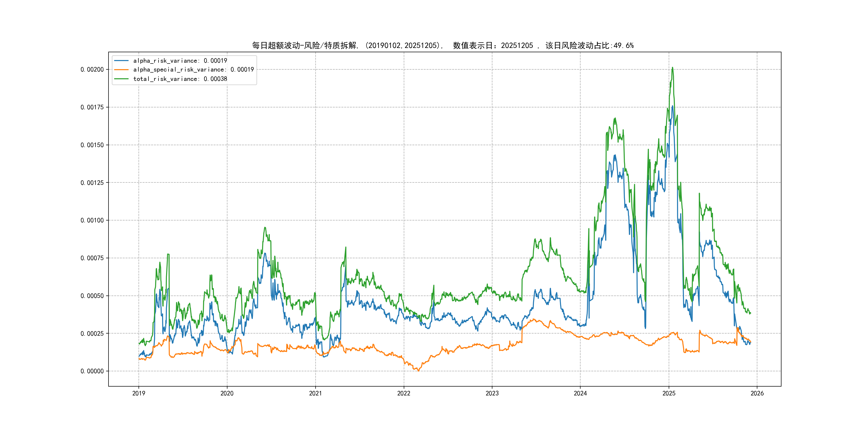
Task: Click the orange alpha_special_risk_variance legend line
Action: point(121,70)
